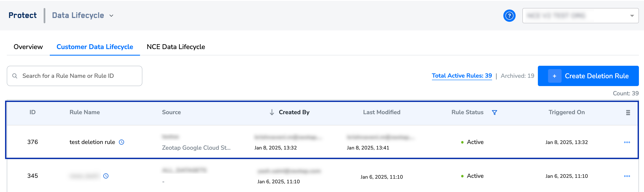Click the search magnifier icon
Image resolution: width=644 pixels, height=192 pixels.
pyautogui.click(x=15, y=76)
